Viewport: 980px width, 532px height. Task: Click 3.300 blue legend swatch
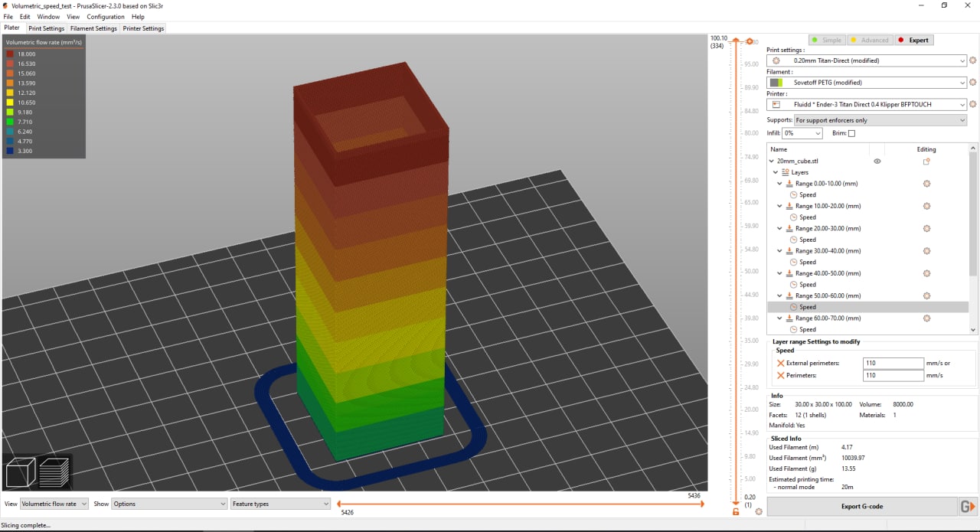click(x=10, y=151)
